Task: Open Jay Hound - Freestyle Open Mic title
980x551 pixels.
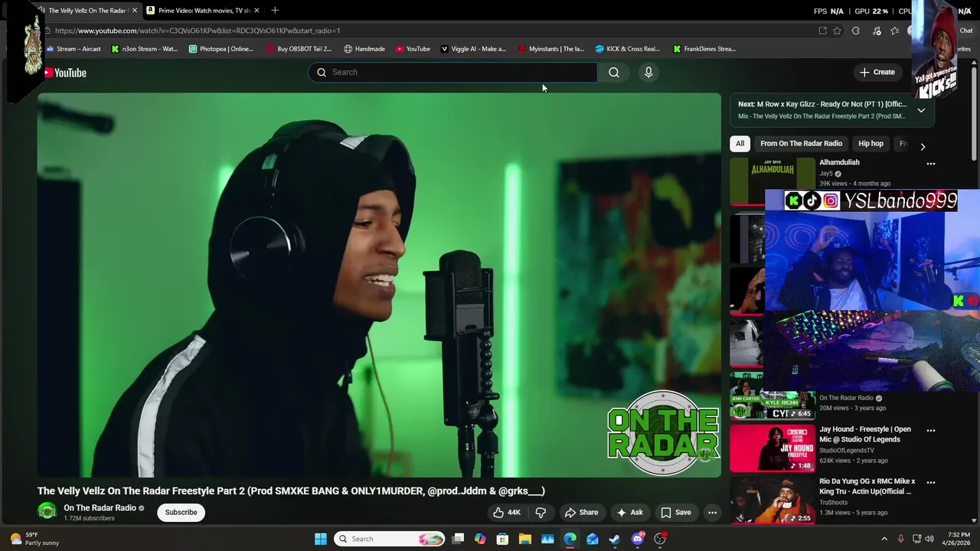Action: click(865, 434)
